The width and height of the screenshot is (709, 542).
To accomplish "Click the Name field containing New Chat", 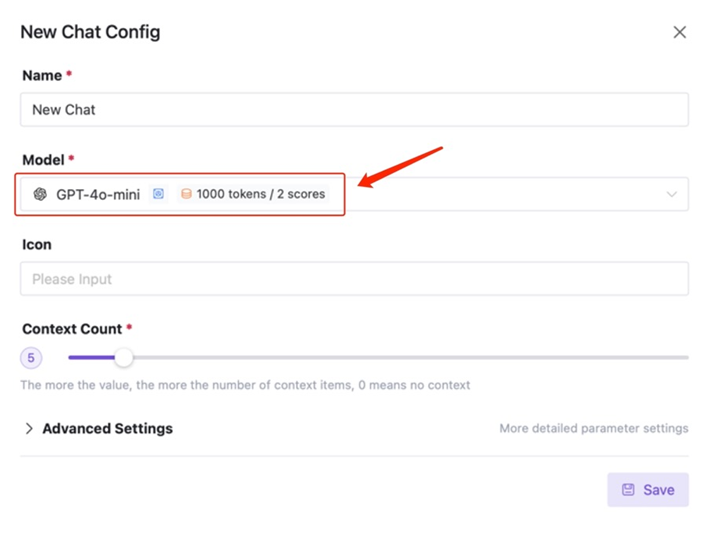I will [x=354, y=109].
